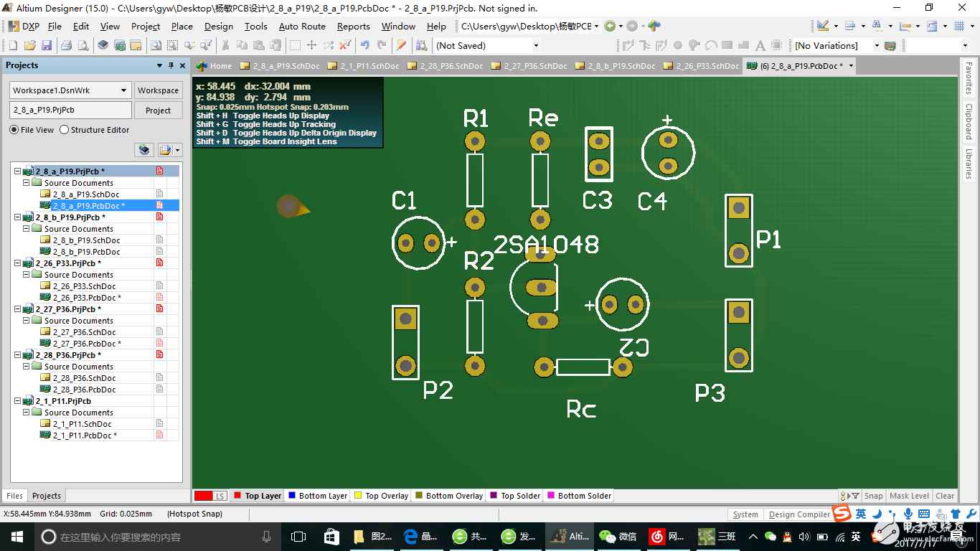This screenshot has height=551, width=980.
Task: Click the Clear button at bottom right
Action: (x=945, y=496)
